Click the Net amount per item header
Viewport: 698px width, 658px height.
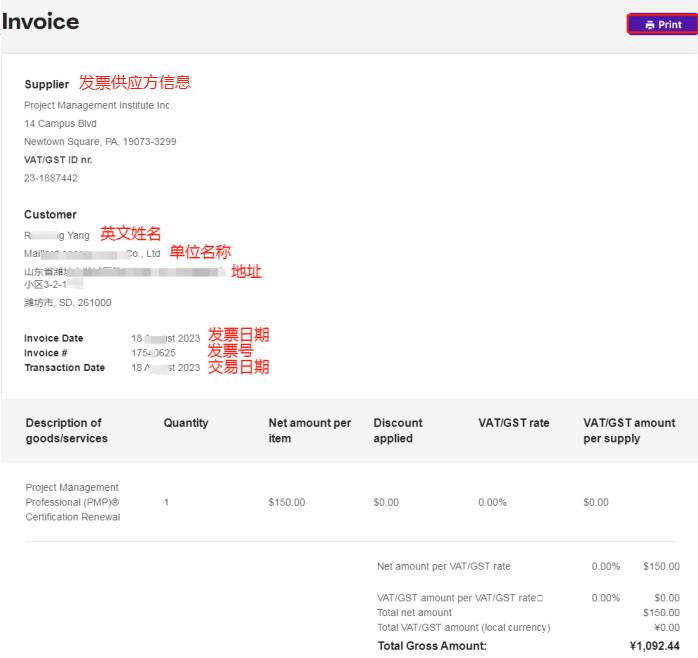pos(310,430)
